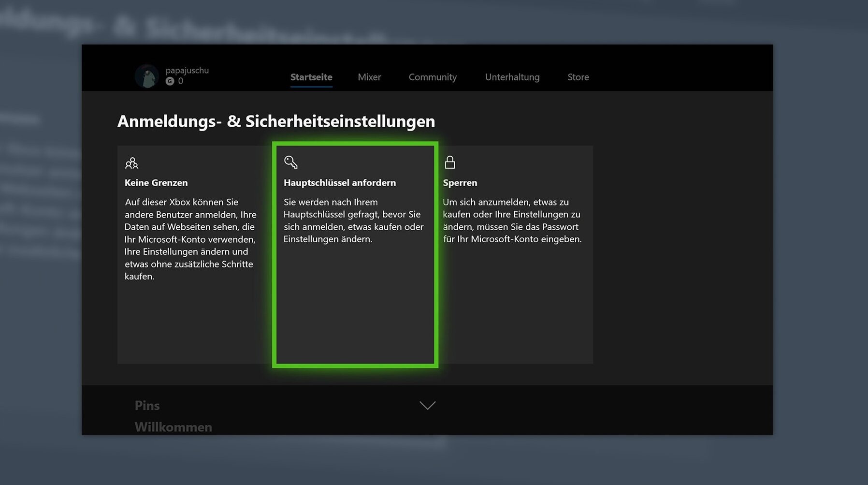The height and width of the screenshot is (485, 868).
Task: Switch to the Store tab
Action: (578, 77)
